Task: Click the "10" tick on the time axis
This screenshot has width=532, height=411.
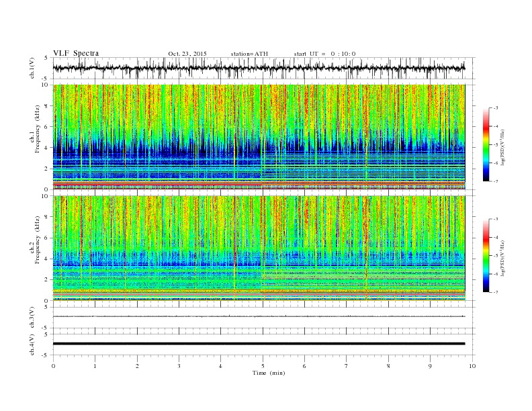Action: pyautogui.click(x=472, y=366)
